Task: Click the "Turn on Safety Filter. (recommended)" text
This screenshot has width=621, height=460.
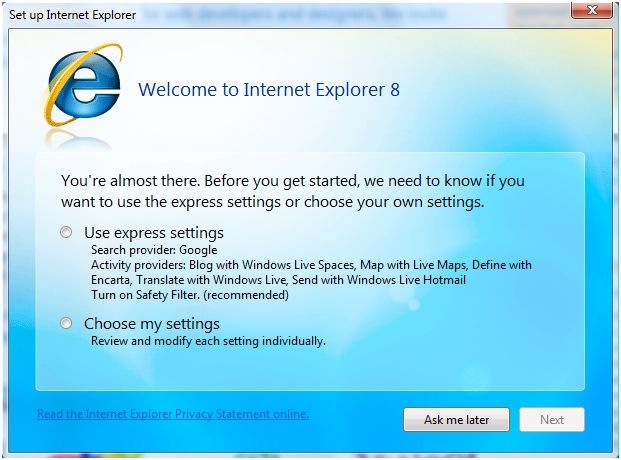Action: pyautogui.click(x=190, y=295)
